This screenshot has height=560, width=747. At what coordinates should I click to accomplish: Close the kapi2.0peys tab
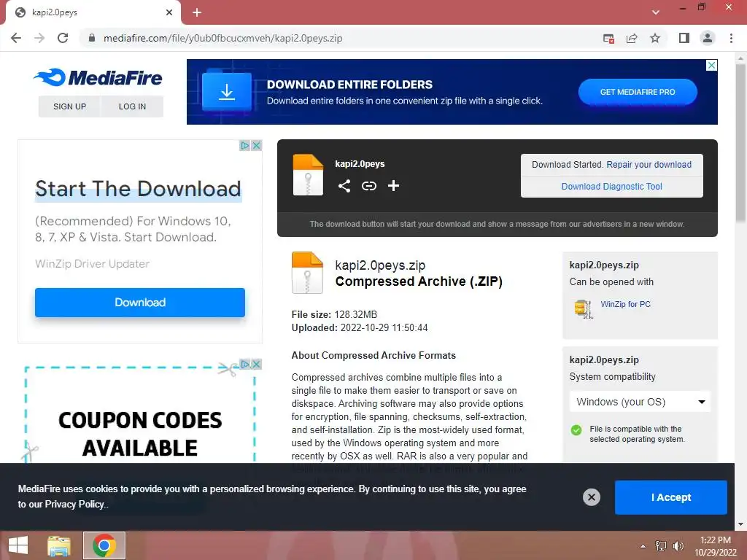pyautogui.click(x=169, y=12)
